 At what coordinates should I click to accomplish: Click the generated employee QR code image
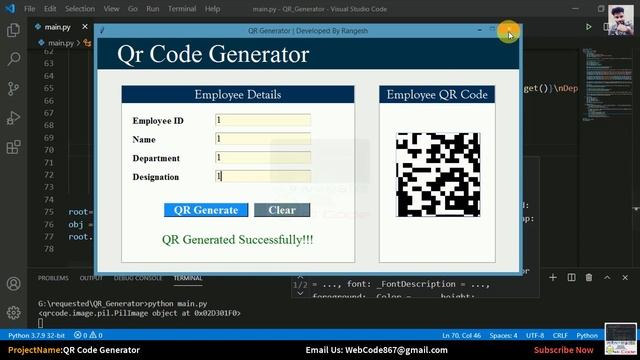click(x=438, y=174)
